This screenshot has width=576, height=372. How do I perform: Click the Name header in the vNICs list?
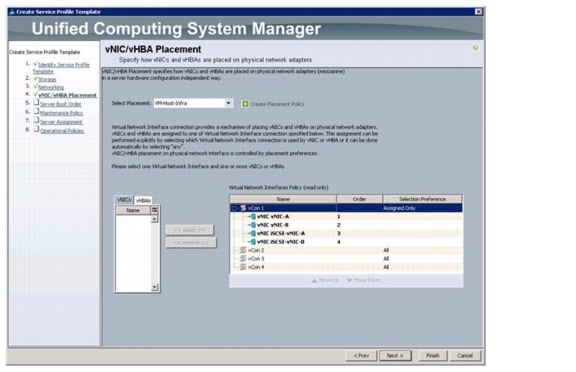133,210
